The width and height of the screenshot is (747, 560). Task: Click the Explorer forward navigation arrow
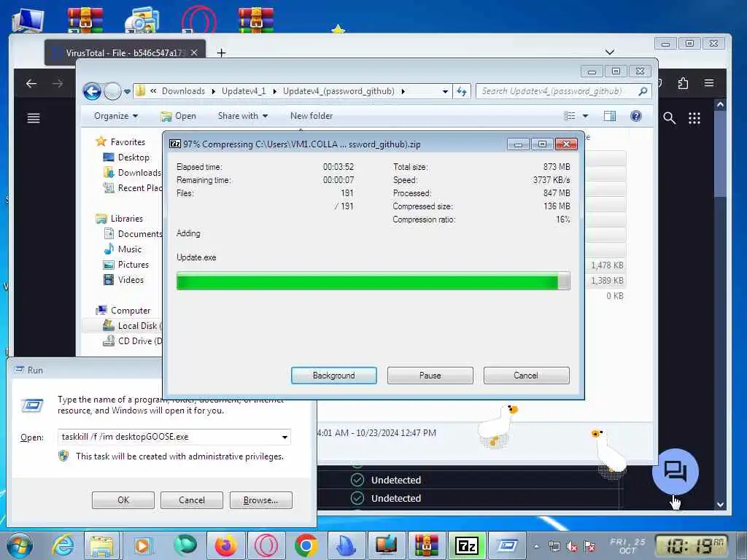pyautogui.click(x=112, y=91)
